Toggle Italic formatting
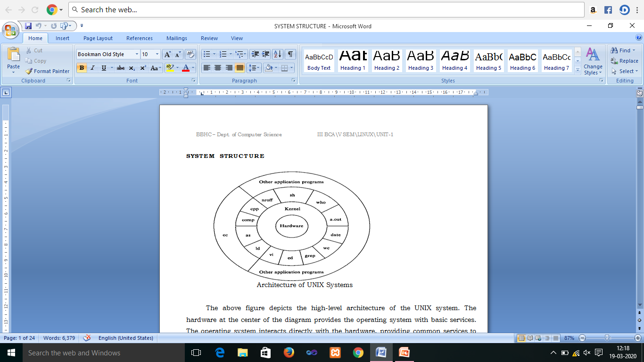 pyautogui.click(x=92, y=68)
